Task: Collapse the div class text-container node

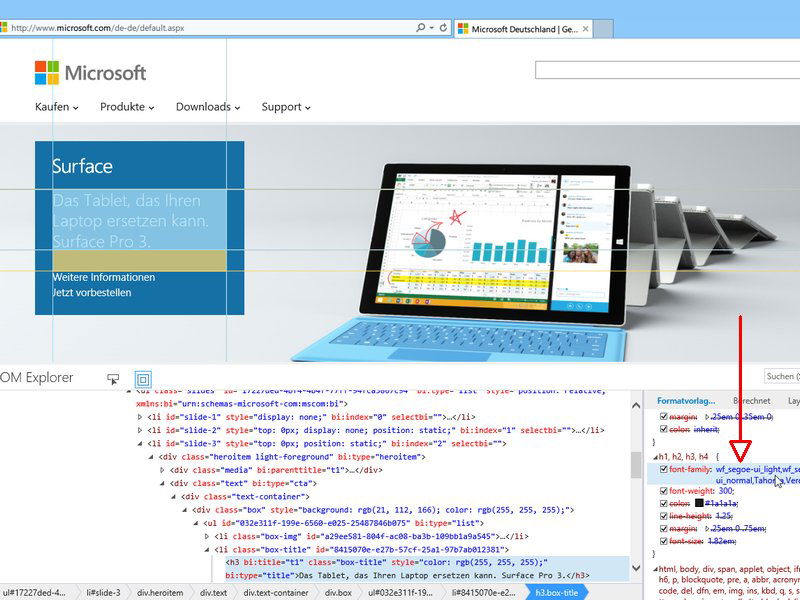Action: click(x=174, y=497)
